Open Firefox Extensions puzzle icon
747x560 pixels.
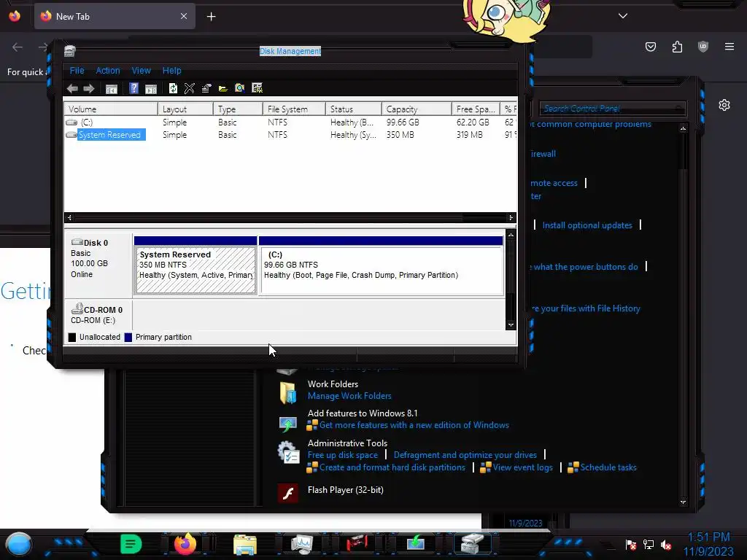(x=677, y=47)
